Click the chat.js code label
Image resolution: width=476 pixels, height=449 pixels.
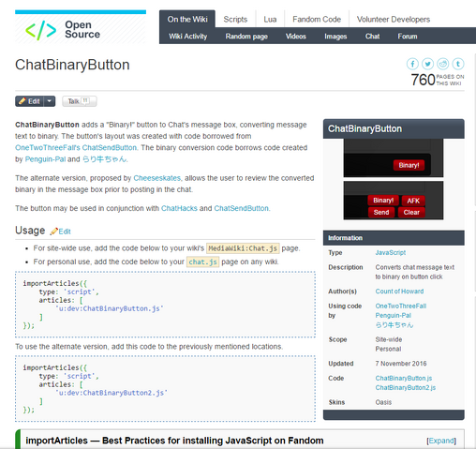tap(202, 262)
